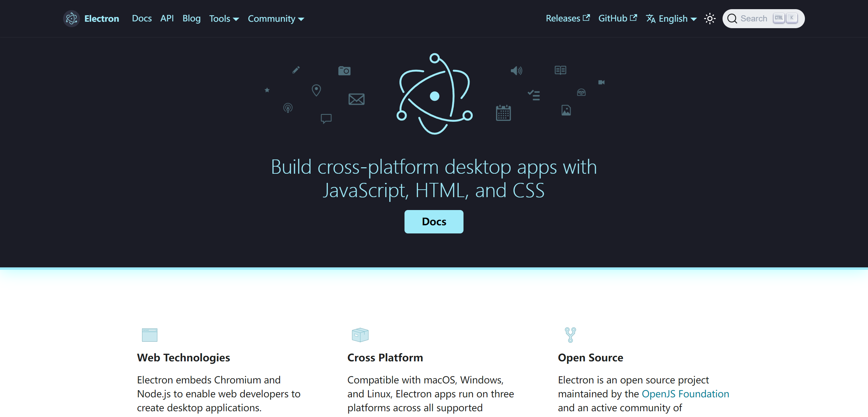Click the open book icon
This screenshot has height=417, width=868.
point(560,70)
